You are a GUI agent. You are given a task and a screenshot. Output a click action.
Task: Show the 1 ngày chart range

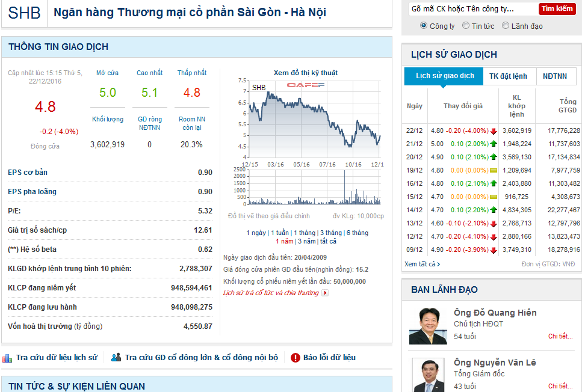256,233
